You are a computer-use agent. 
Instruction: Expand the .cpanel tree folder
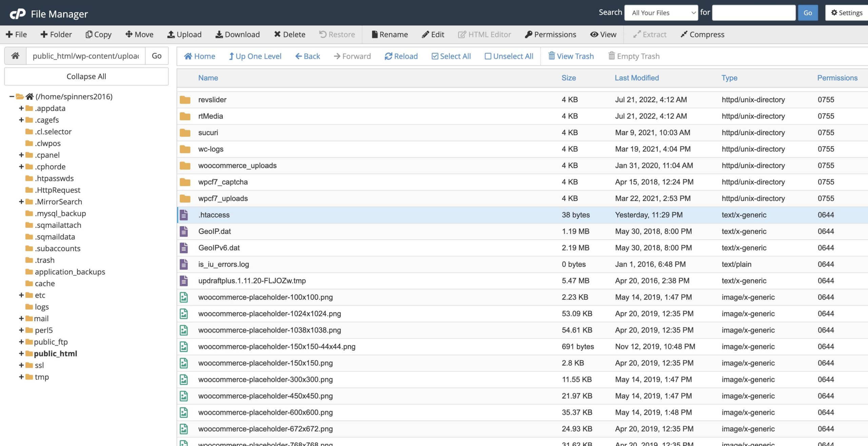click(x=21, y=155)
